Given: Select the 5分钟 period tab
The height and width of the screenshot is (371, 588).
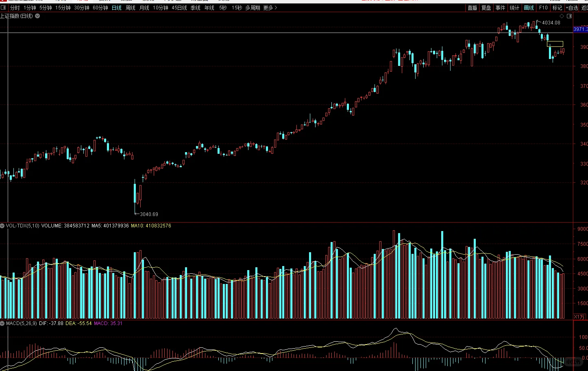Looking at the screenshot, I should point(46,8).
